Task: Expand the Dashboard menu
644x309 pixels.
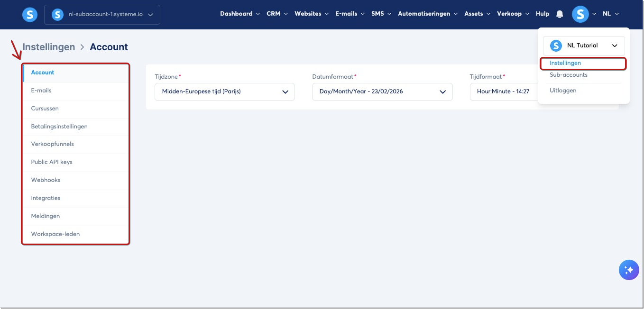Action: coord(240,14)
